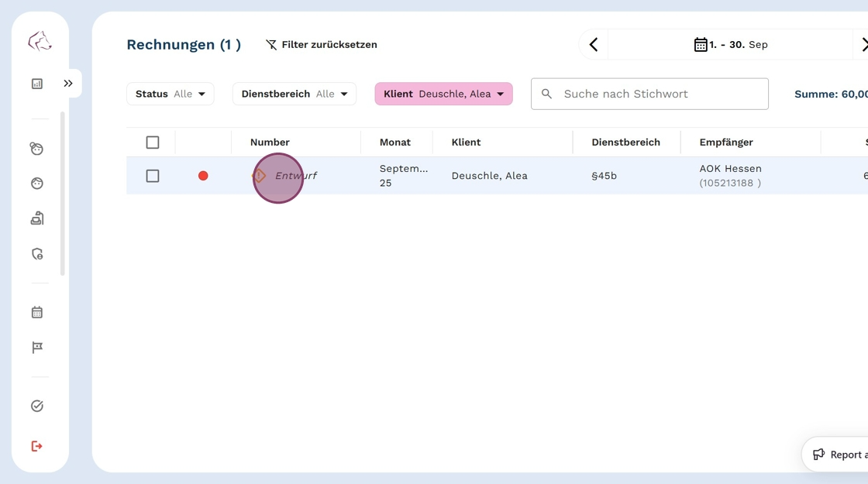Open the date range 1. - 30. Sep picker
The image size is (868, 484).
pyautogui.click(x=731, y=45)
